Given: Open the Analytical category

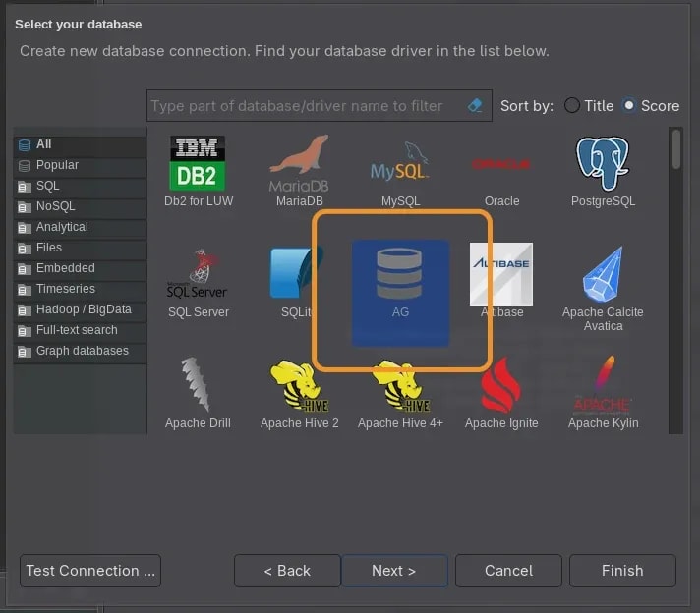Looking at the screenshot, I should tap(80, 227).
